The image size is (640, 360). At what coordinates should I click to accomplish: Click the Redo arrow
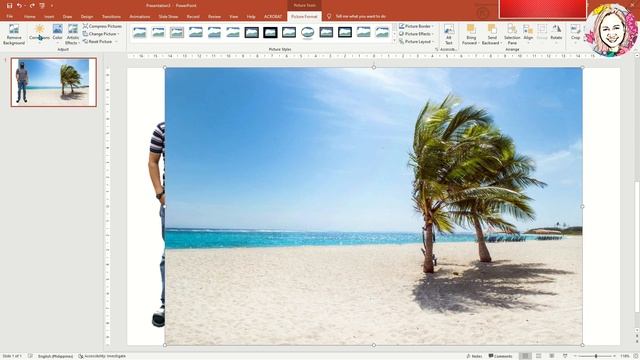[x=32, y=6]
